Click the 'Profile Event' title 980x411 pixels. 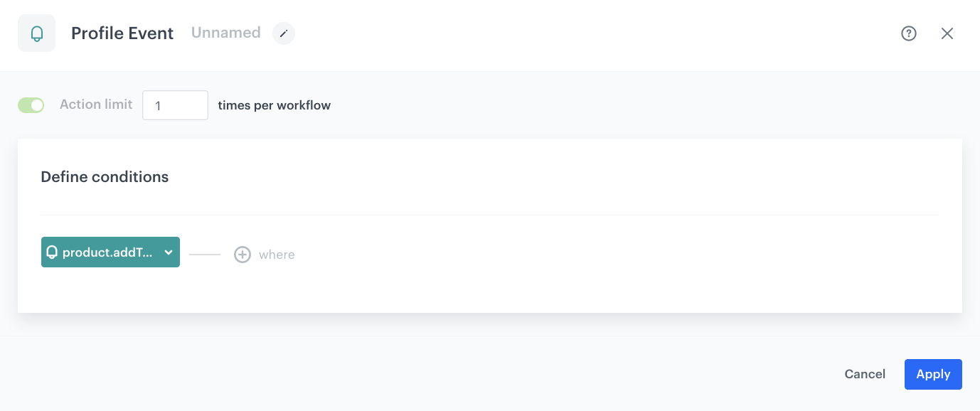click(x=122, y=33)
